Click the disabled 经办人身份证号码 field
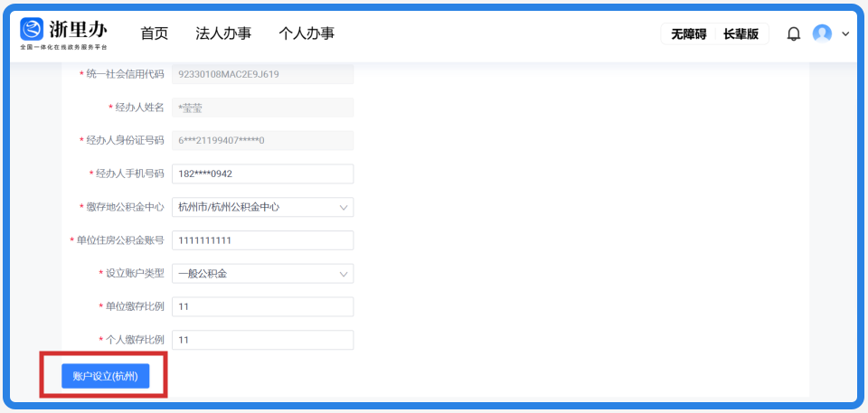Image resolution: width=868 pixels, height=413 pixels. (262, 141)
